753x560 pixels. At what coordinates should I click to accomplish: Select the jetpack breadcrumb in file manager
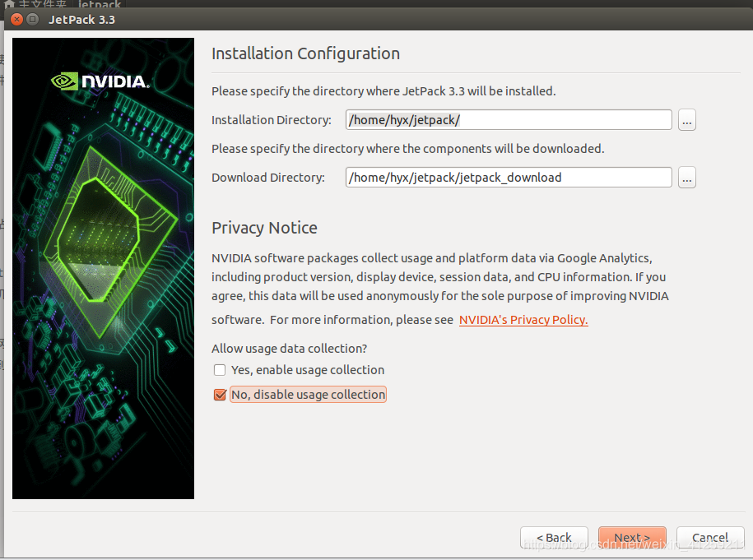point(100,4)
